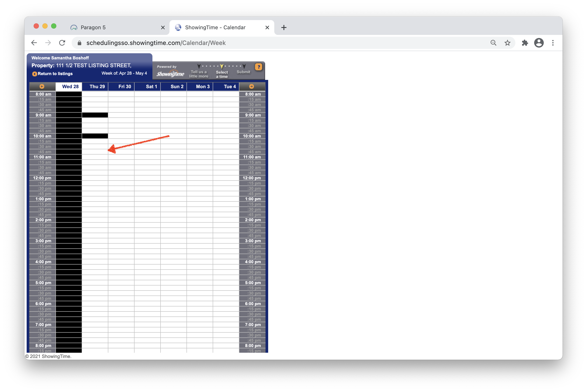Screen dimensions: 587x392
Task: Reload the calendar page
Action: pyautogui.click(x=62, y=43)
